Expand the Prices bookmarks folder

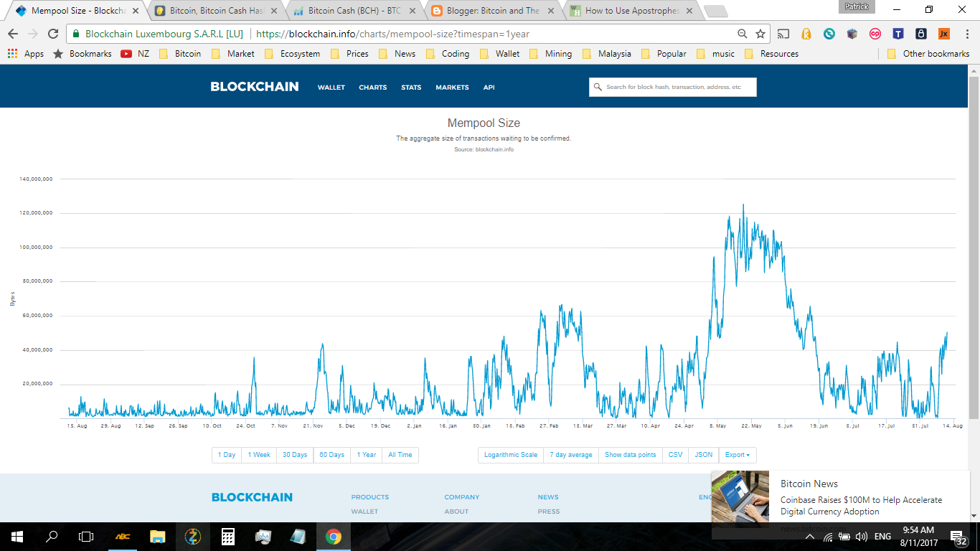349,54
